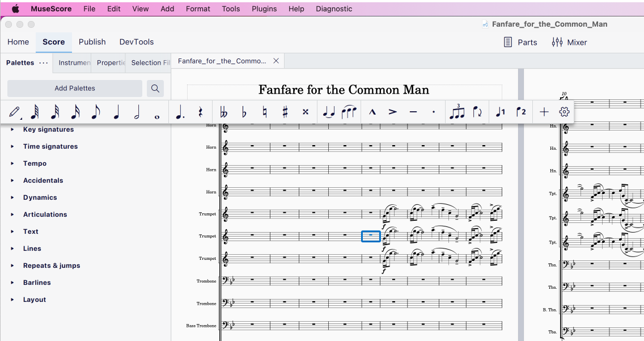Open the Plugins menu
Screen dimensions: 644x341
click(264, 9)
